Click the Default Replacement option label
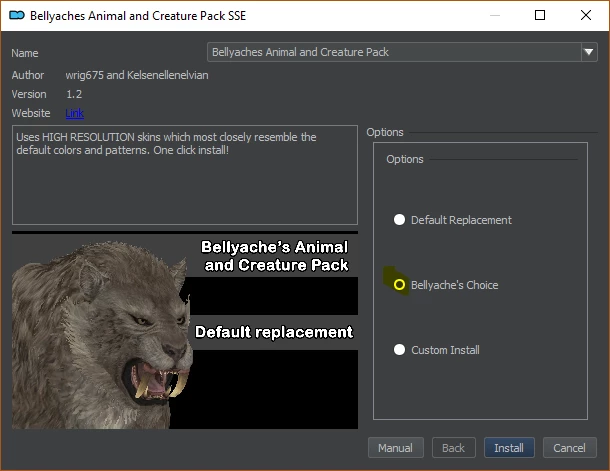Screen dimensions: 610x471 (461, 220)
